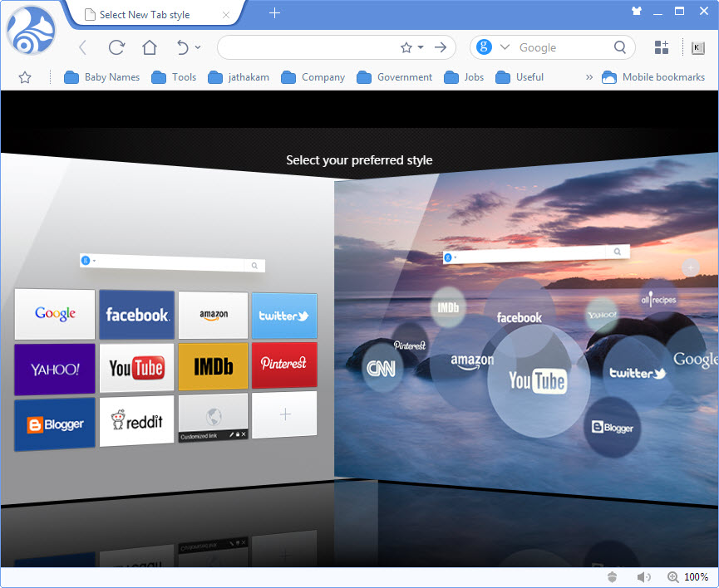The width and height of the screenshot is (719, 588).
Task: Click the allrecipes bubble in scenic style
Action: (x=658, y=300)
